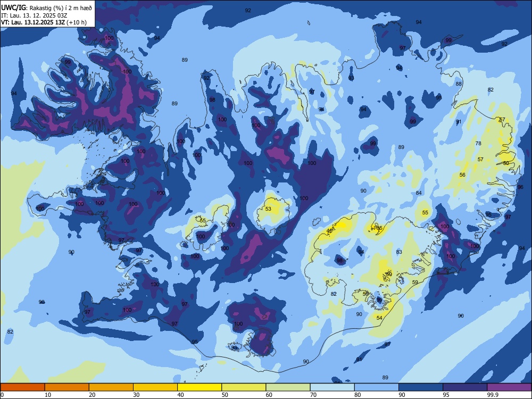
Task: Pick the 20–30 amber legend swatch
Action: click(x=111, y=387)
